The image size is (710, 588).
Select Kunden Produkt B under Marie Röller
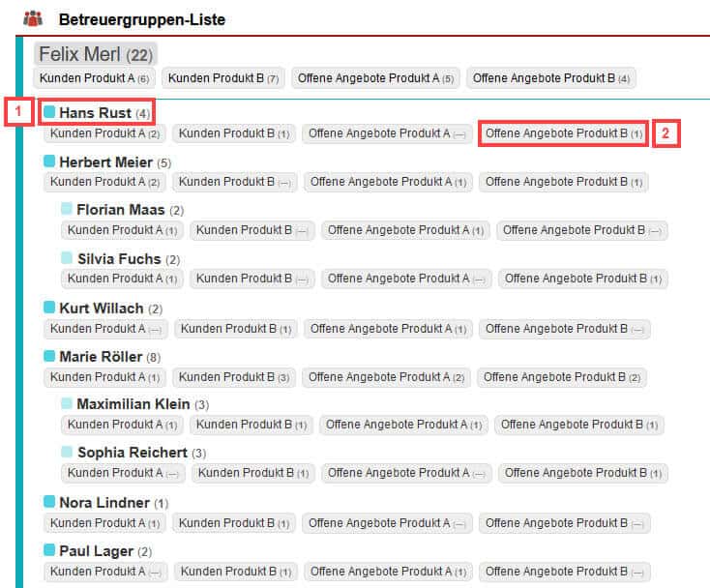click(233, 377)
